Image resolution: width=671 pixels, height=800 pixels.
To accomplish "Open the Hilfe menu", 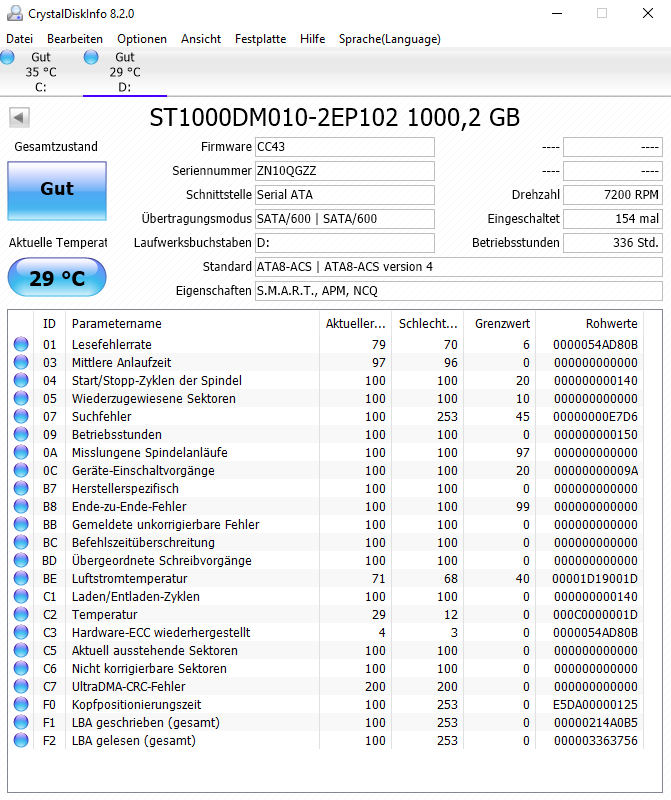I will [x=312, y=39].
